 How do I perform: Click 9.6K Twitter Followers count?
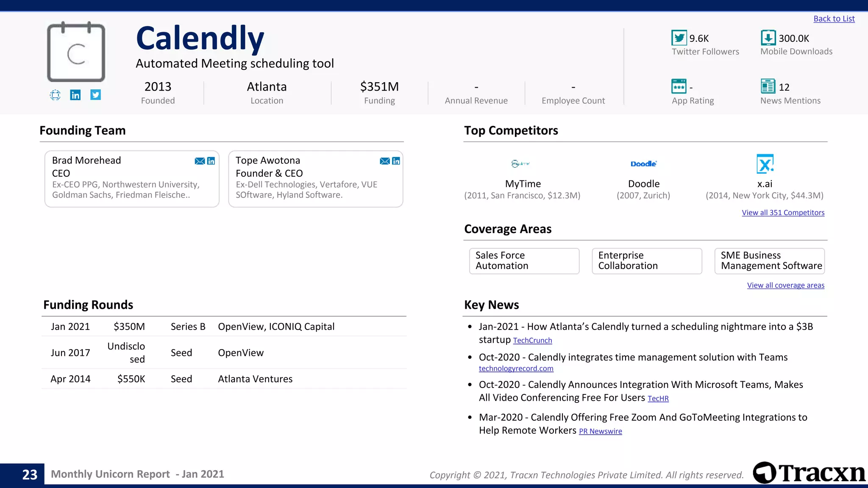(699, 39)
